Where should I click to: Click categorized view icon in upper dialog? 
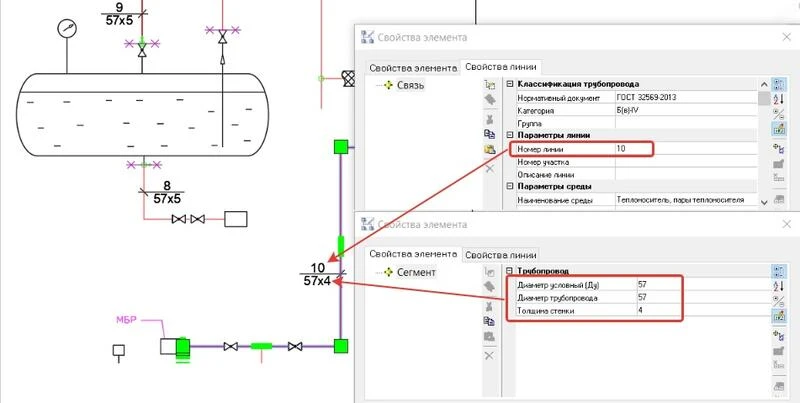click(778, 85)
